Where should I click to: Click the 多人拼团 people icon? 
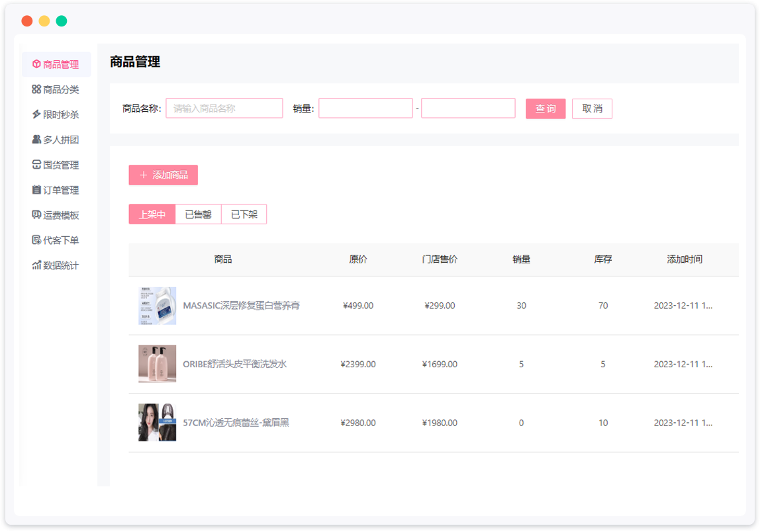click(x=36, y=140)
